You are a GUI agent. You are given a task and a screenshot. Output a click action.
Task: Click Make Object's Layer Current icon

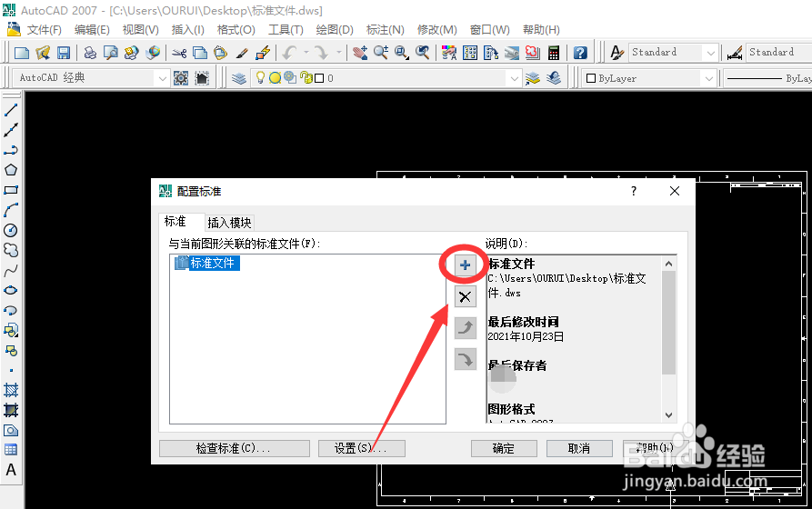pyautogui.click(x=532, y=78)
